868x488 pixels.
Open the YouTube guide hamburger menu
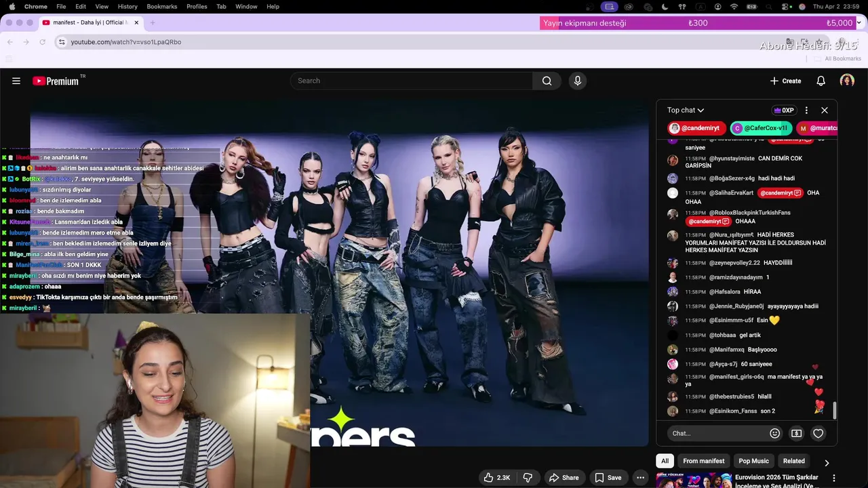[x=16, y=81]
